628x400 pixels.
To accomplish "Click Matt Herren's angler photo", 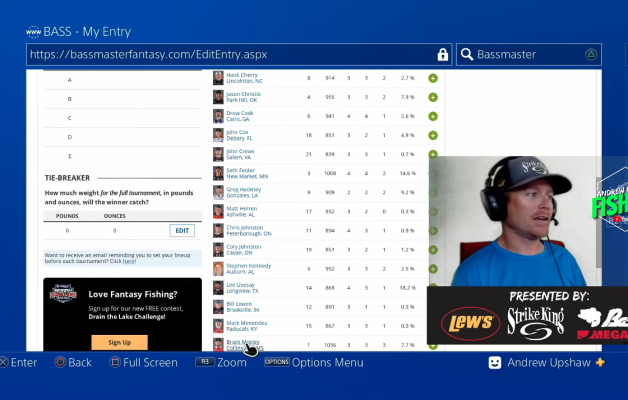I will coord(218,211).
